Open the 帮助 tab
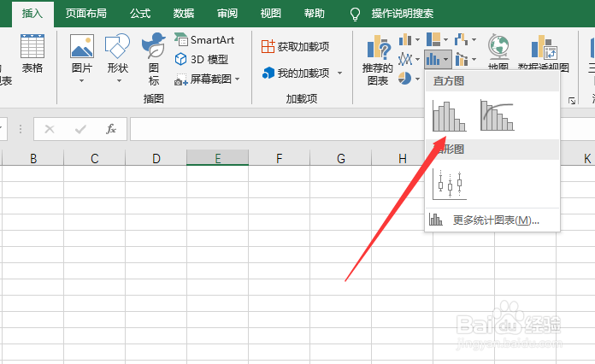595x364 pixels. 315,14
